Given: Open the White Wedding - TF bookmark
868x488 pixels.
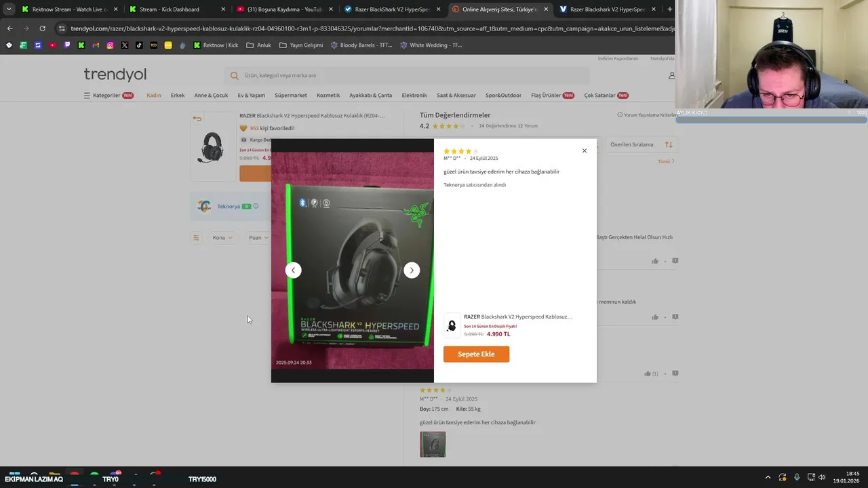Looking at the screenshot, I should pyautogui.click(x=431, y=45).
